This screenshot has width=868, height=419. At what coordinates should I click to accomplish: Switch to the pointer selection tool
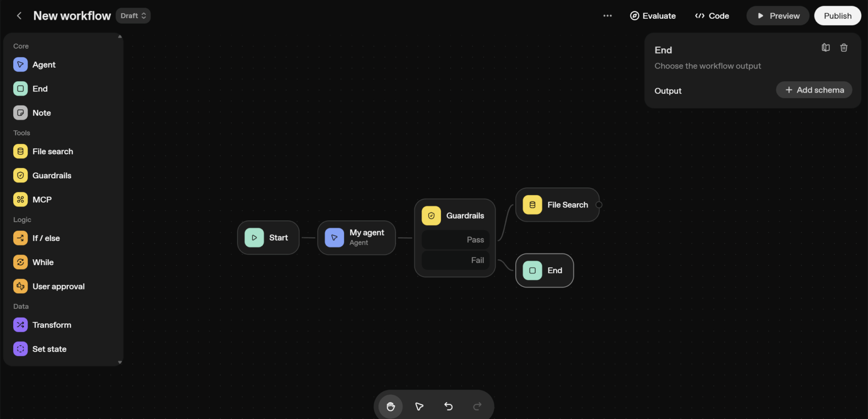(419, 406)
